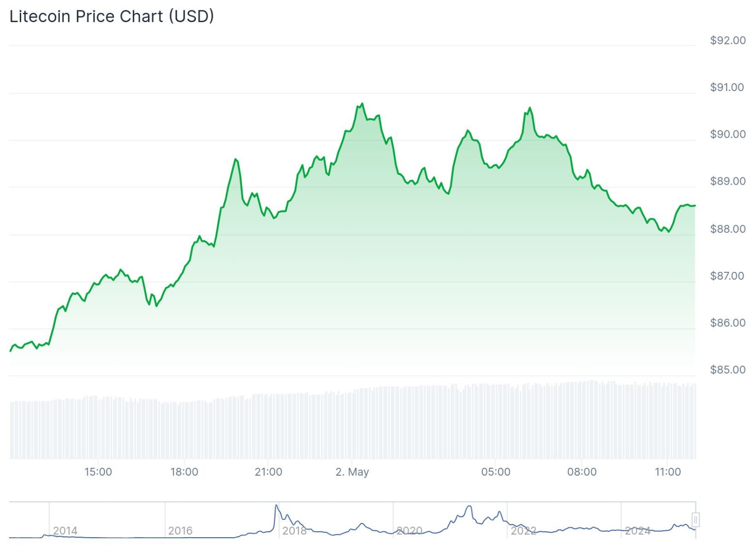Click the $92.00 price axis label
The image size is (756, 552).
pos(727,40)
